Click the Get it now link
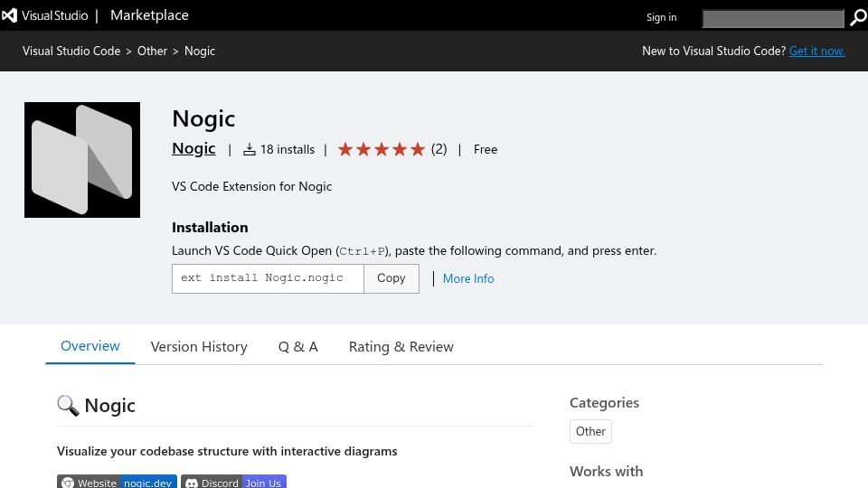The height and width of the screenshot is (488, 868). [x=817, y=51]
